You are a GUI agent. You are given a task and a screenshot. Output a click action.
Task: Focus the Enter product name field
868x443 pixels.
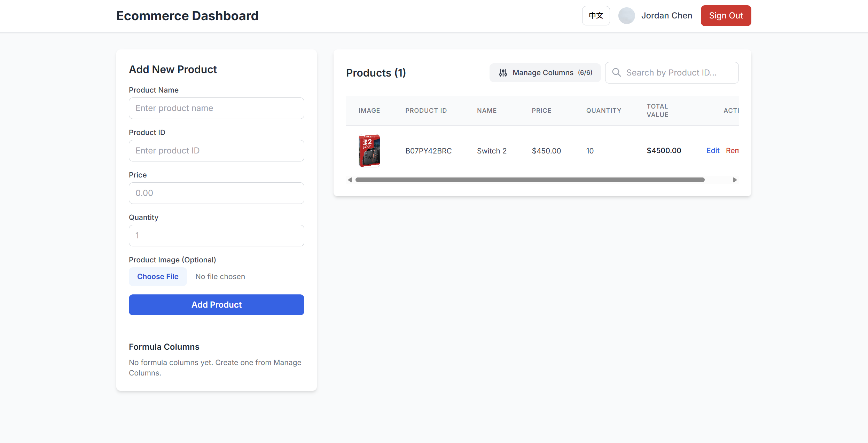(216, 108)
